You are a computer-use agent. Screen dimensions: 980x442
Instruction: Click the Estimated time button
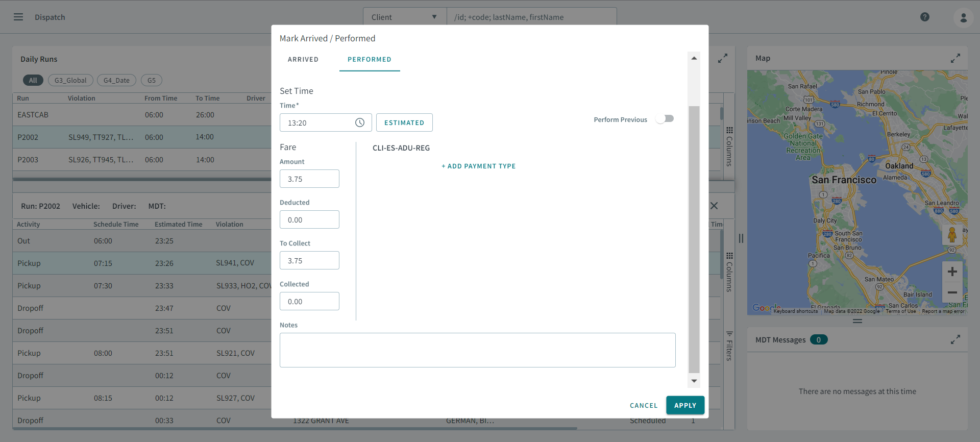[x=404, y=122]
